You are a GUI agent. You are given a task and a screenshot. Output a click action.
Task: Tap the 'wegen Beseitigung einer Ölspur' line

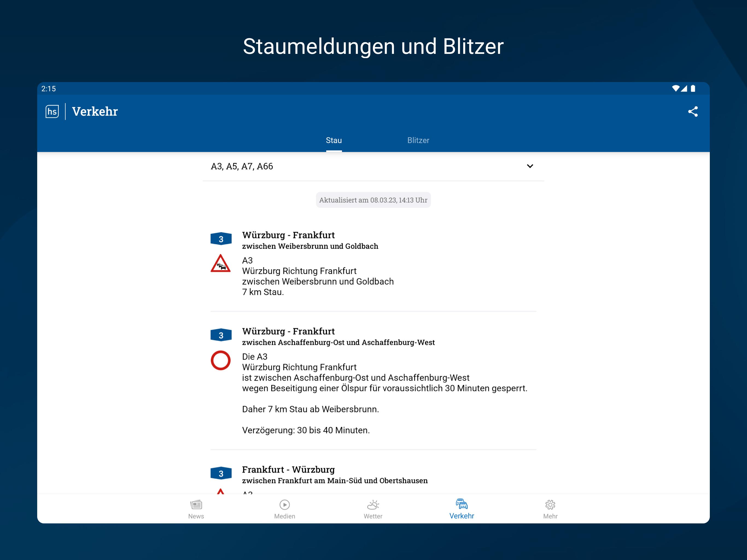(x=385, y=389)
